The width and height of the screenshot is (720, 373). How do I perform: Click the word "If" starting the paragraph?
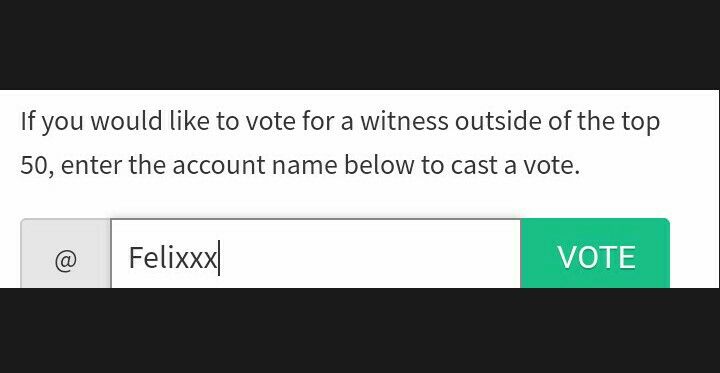28,121
